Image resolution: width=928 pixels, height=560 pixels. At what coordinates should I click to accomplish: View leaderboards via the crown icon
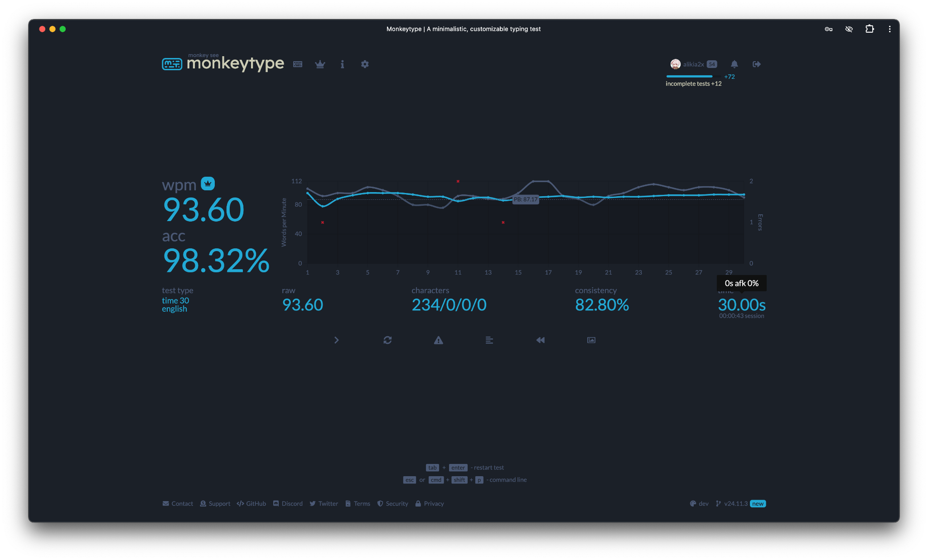click(x=320, y=64)
